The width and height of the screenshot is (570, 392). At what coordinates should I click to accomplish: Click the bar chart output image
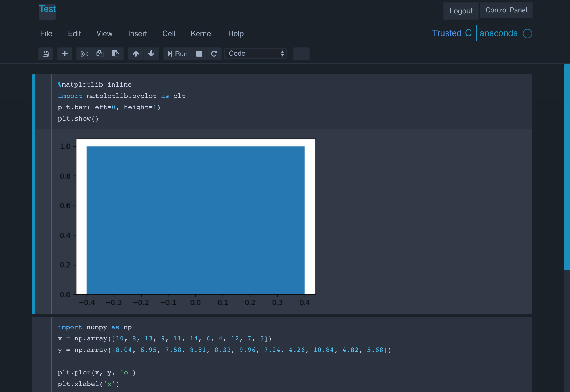click(188, 222)
